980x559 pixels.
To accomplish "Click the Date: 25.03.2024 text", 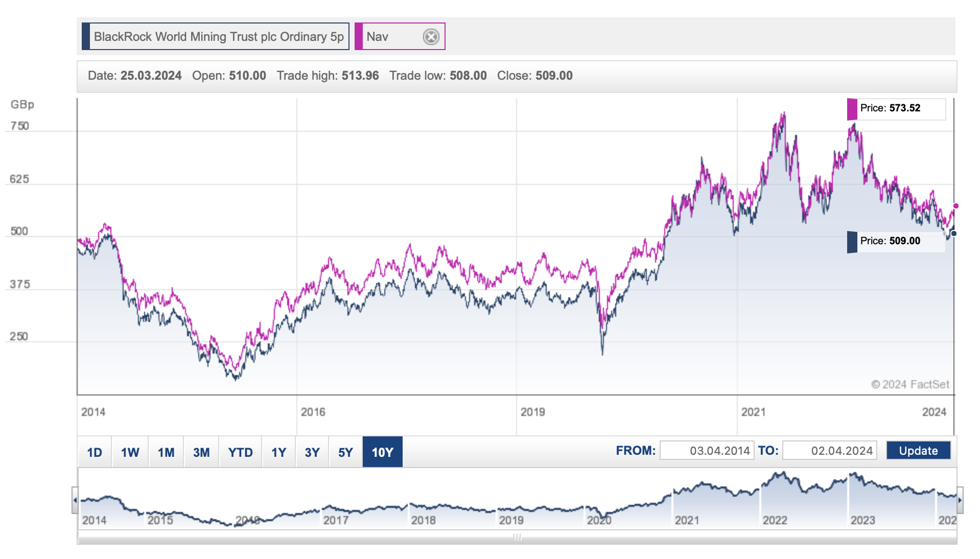I will click(135, 76).
